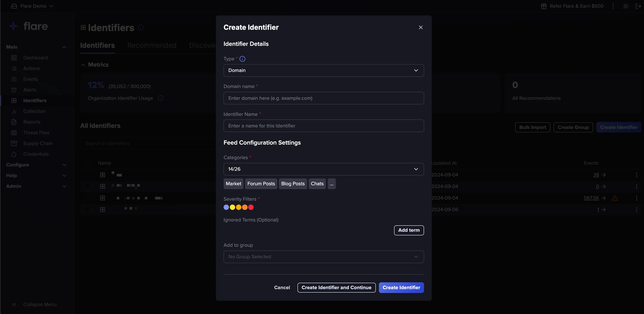Open the Categories 14/26 dropdown
Image resolution: width=644 pixels, height=314 pixels.
(x=324, y=169)
